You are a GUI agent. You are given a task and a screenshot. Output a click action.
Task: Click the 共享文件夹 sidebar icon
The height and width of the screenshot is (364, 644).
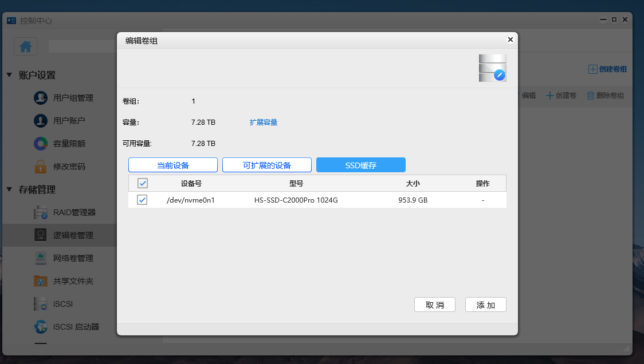click(x=40, y=280)
